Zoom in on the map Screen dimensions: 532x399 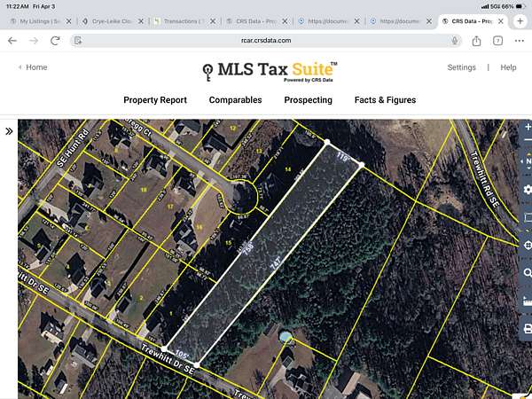tap(528, 129)
